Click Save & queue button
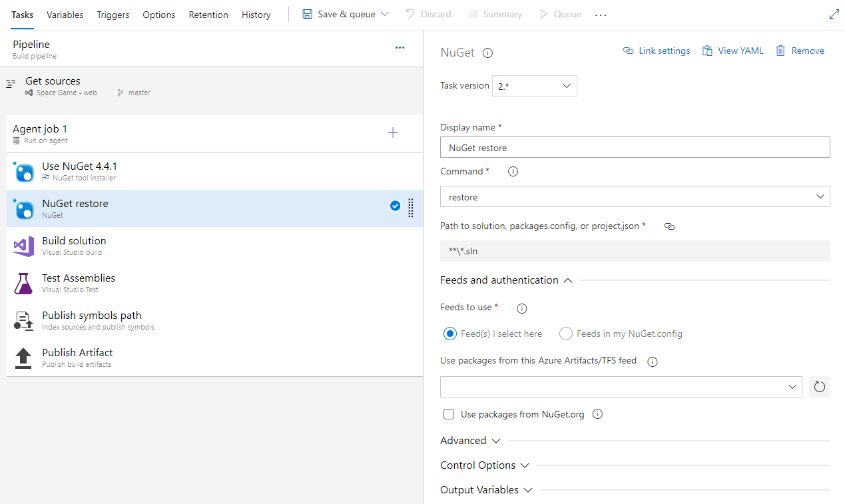The image size is (845, 504). (x=338, y=14)
